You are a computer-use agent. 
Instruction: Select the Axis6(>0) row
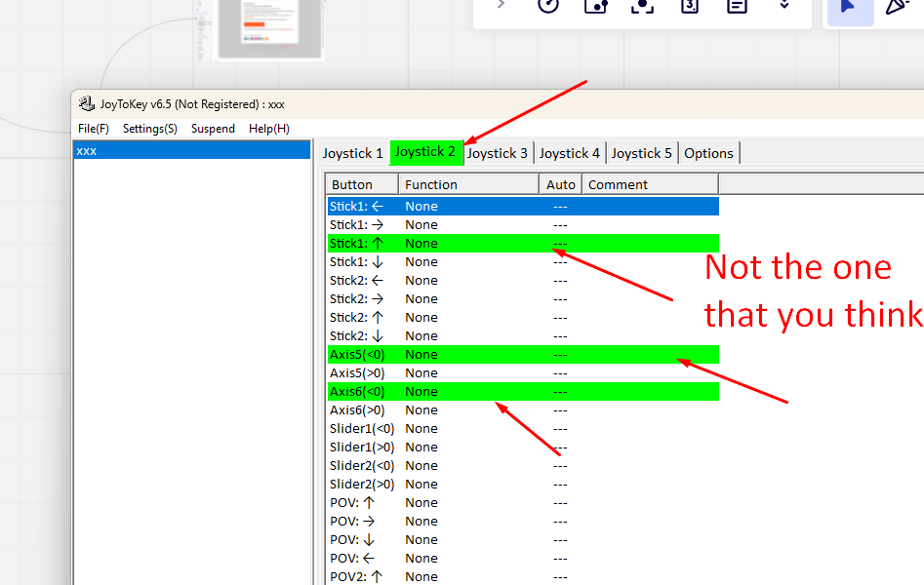coord(523,410)
